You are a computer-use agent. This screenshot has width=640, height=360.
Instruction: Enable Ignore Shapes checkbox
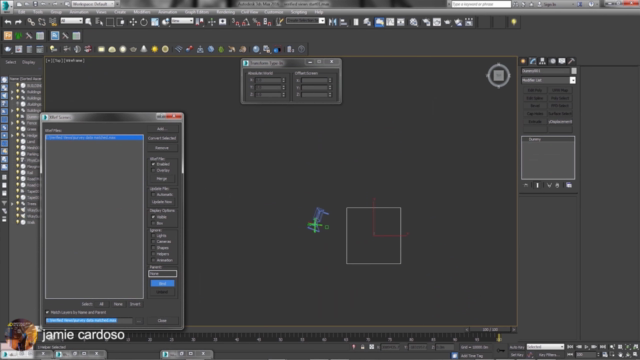pyautogui.click(x=153, y=248)
